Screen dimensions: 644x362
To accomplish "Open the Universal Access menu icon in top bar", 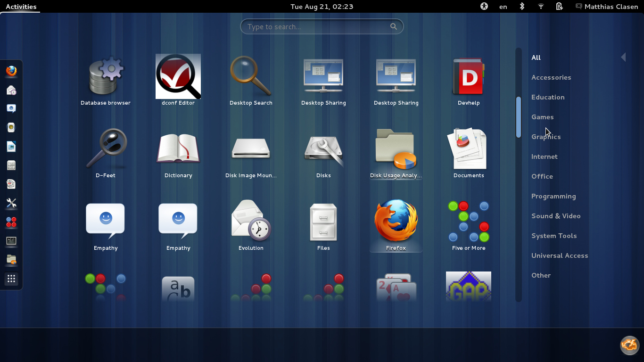I will (484, 7).
